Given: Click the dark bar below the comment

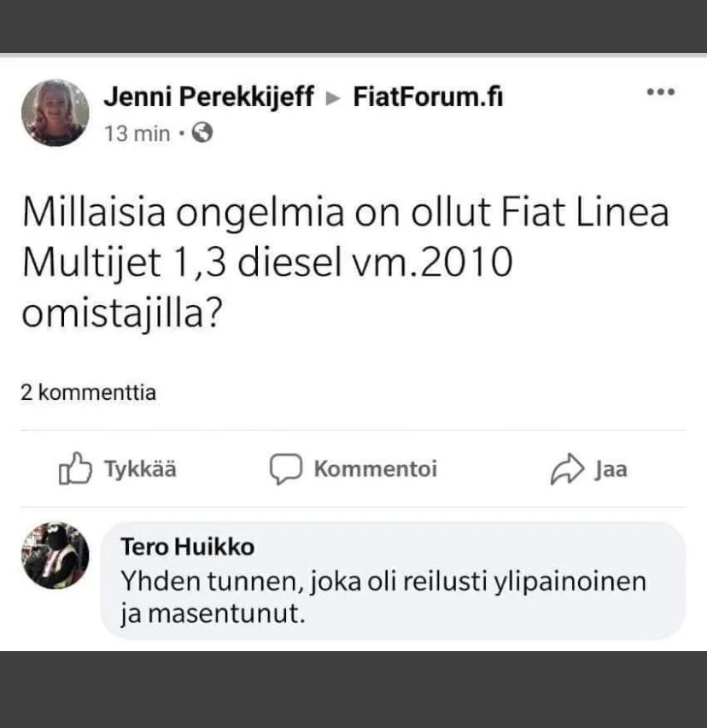Looking at the screenshot, I should tap(353, 690).
